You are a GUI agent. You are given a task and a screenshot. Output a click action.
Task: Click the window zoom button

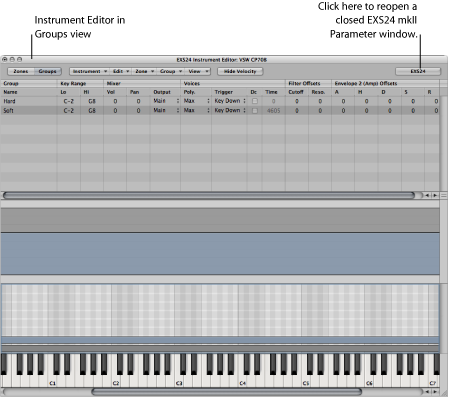point(20,59)
